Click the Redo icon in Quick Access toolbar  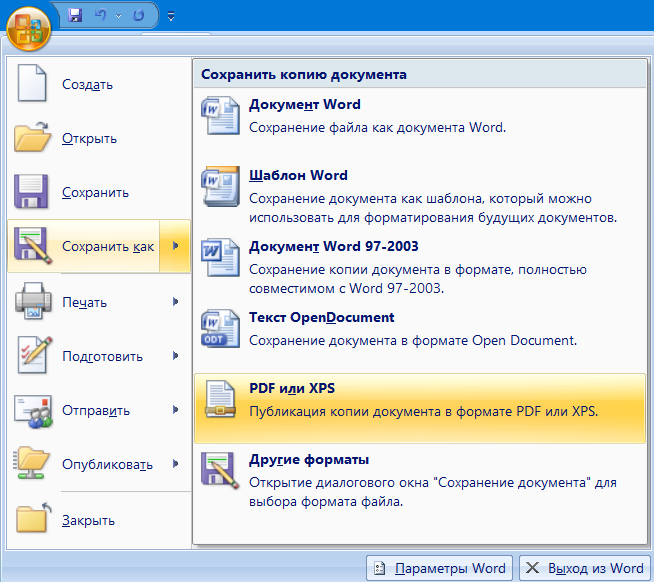click(138, 15)
